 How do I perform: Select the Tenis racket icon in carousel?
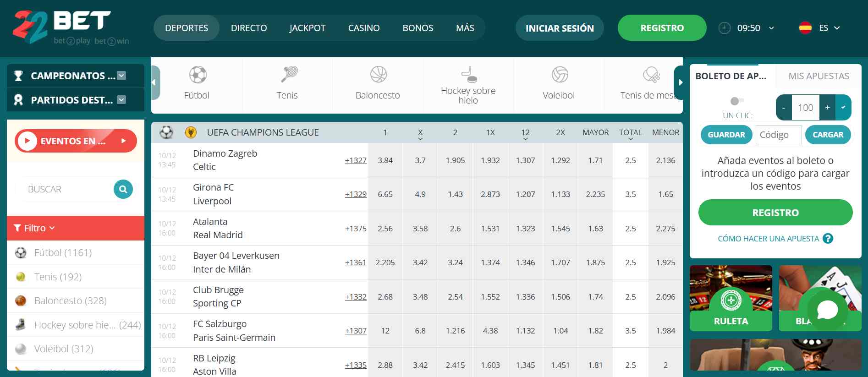(289, 74)
